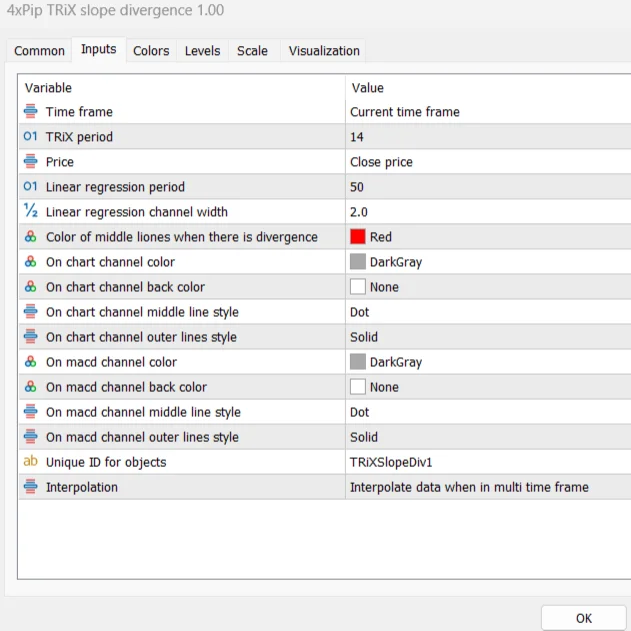Switch to the Visualization tab

click(x=324, y=51)
